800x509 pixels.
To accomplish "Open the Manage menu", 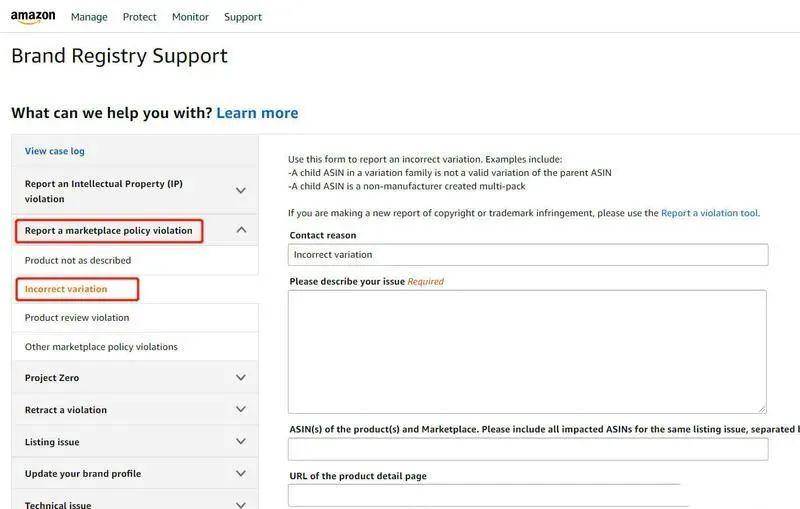I will [x=91, y=17].
